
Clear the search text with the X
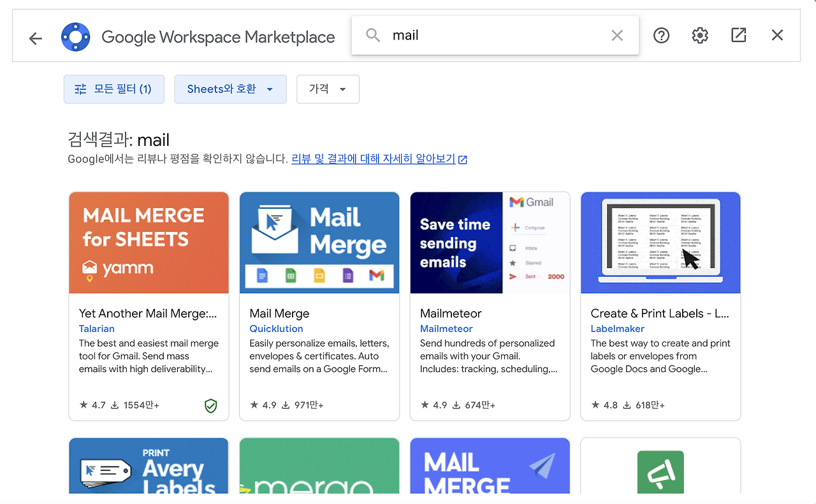coord(617,36)
